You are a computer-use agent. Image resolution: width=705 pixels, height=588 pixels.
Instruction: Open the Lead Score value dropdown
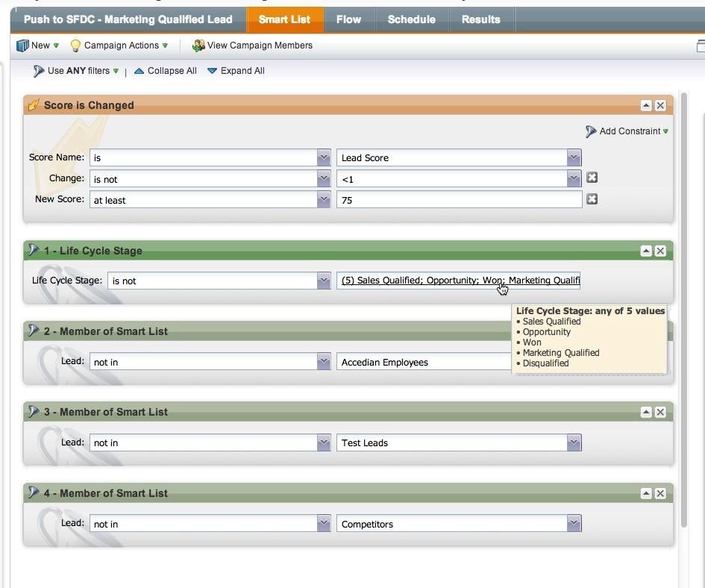[x=574, y=158]
